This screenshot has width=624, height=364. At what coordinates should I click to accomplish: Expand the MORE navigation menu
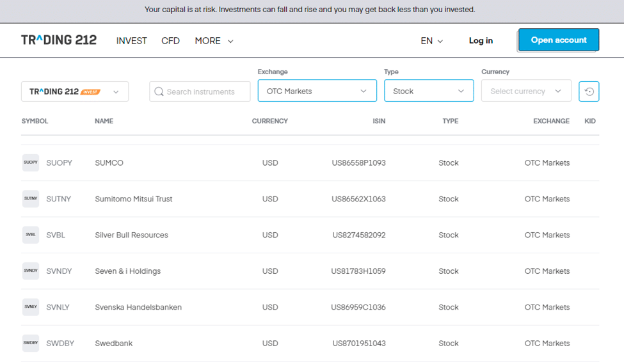point(214,41)
